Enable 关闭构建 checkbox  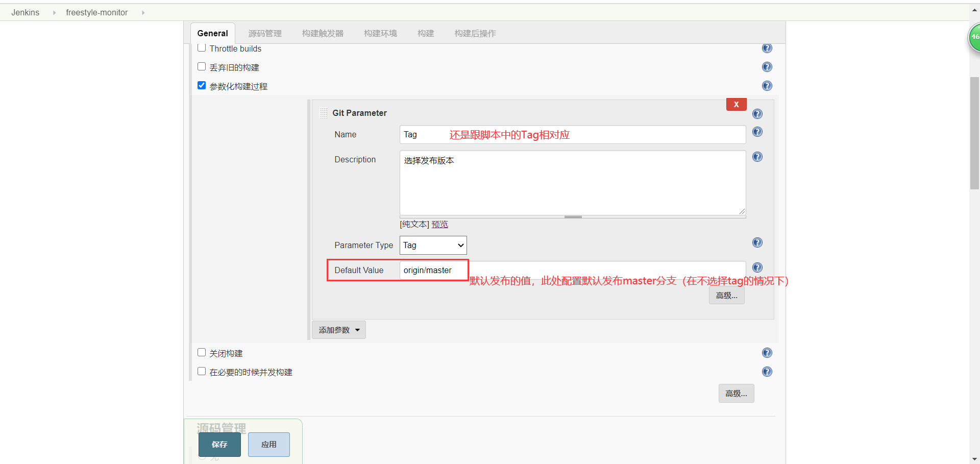coord(202,352)
